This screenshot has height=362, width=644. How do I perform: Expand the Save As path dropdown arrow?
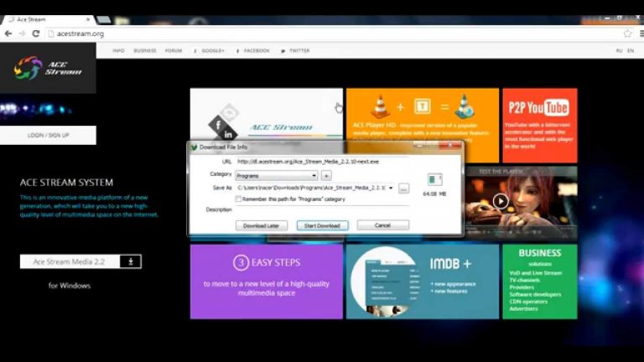click(391, 188)
